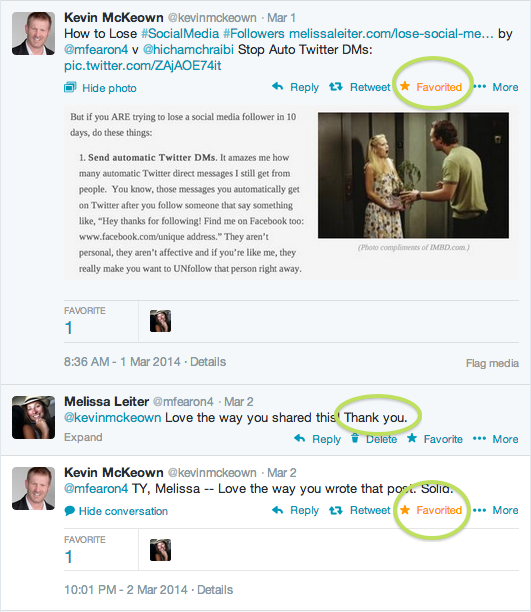Screen dimensions: 531x612
Task: Retweet the Mar 1 tweet
Action: (370, 87)
